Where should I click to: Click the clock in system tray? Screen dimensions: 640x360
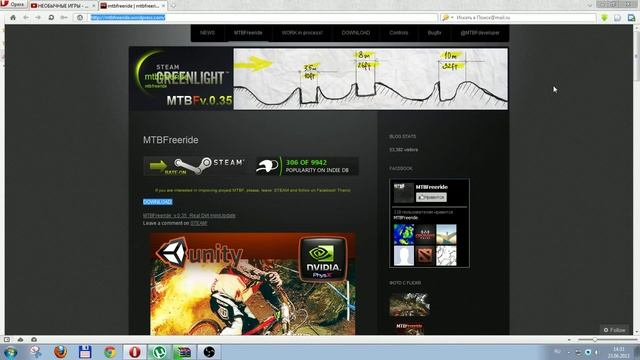click(619, 352)
